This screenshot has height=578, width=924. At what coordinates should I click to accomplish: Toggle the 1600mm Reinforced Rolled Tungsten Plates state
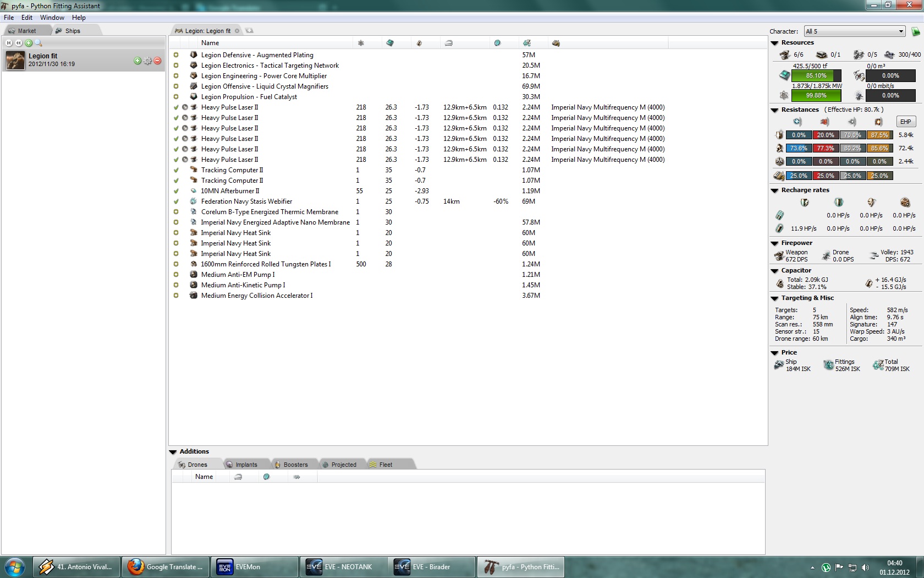click(x=176, y=264)
